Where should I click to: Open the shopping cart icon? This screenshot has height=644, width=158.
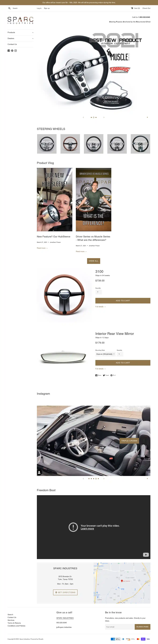pos(132,8)
